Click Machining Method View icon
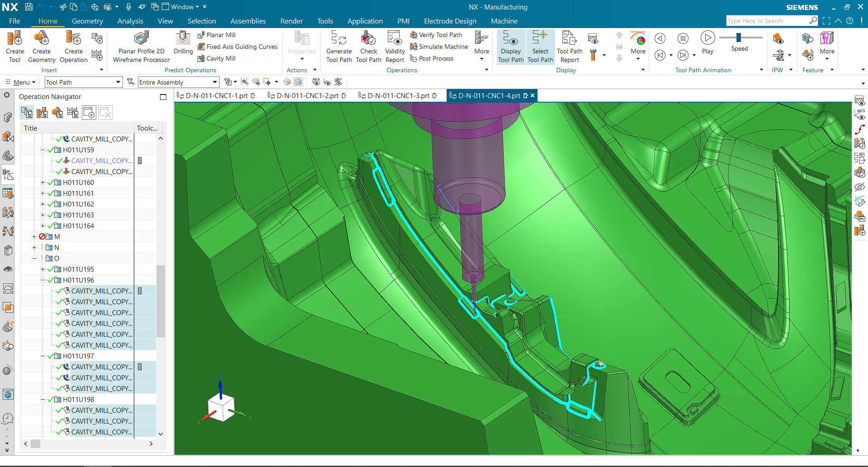 [73, 113]
